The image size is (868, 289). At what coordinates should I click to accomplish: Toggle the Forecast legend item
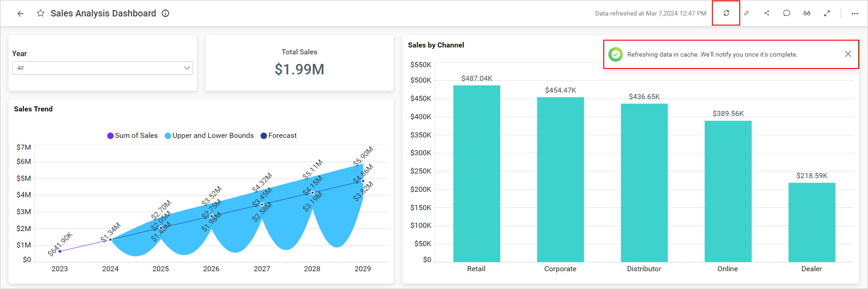tap(278, 136)
